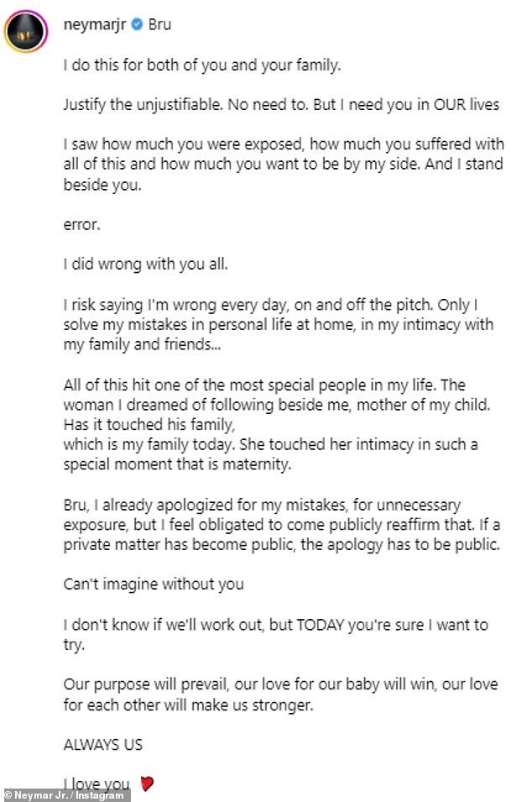Image resolution: width=532 pixels, height=802 pixels.
Task: Click the "Can't imagine without you" line
Action: [x=154, y=584]
